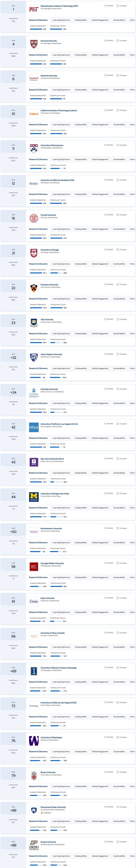Click the University of Washington W logo
The height and width of the screenshot is (868, 136).
(x=34, y=741)
